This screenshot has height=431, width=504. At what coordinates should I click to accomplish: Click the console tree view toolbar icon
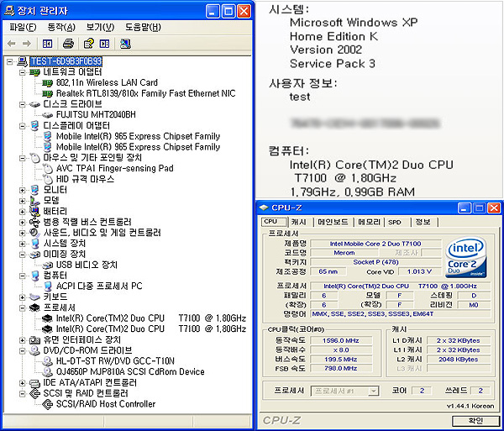coord(48,44)
